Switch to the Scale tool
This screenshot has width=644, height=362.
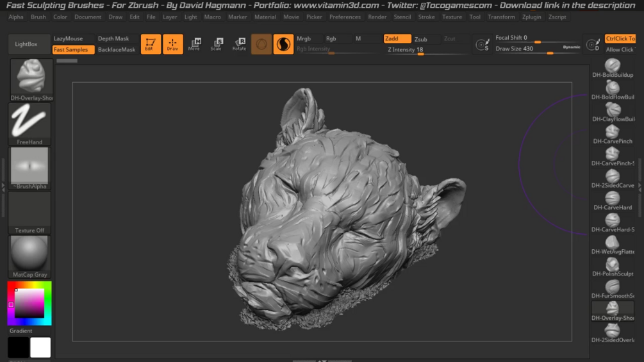(x=217, y=44)
